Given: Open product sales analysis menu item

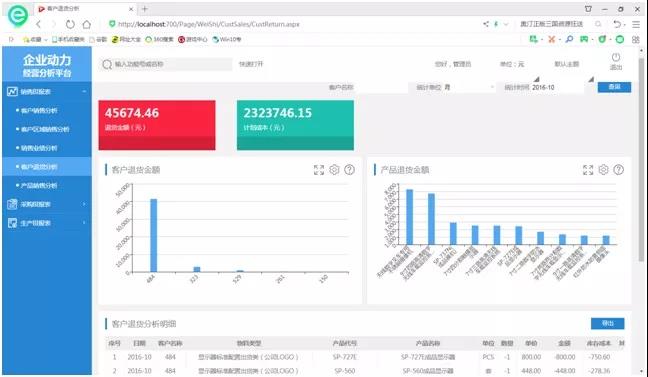Looking at the screenshot, I should point(39,185).
